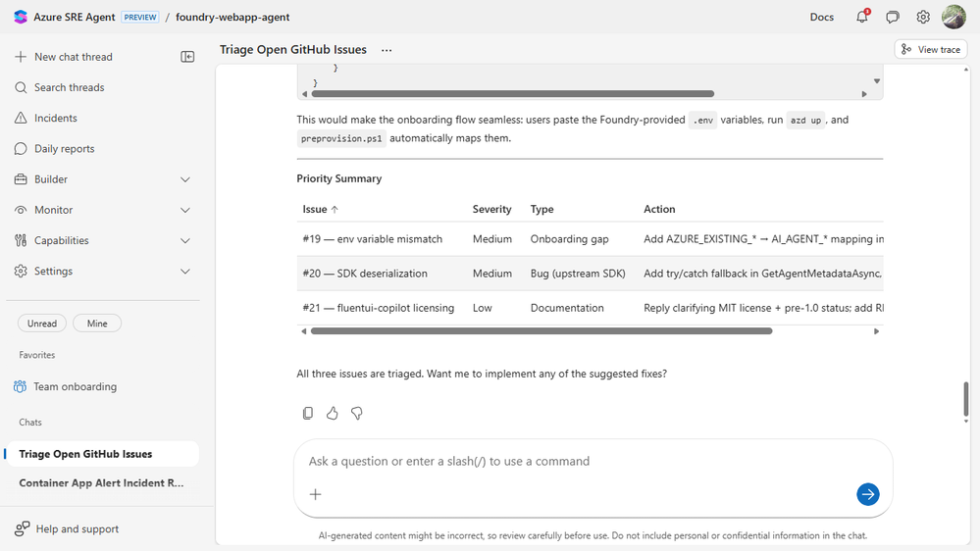Toggle the Mine threads filter
Viewport: 980px width, 551px height.
pos(97,324)
